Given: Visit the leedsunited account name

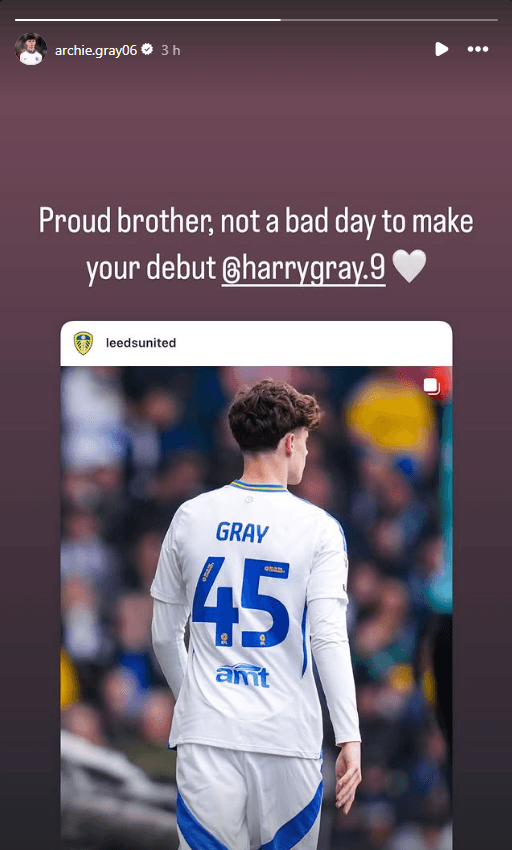Looking at the screenshot, I should [x=141, y=343].
